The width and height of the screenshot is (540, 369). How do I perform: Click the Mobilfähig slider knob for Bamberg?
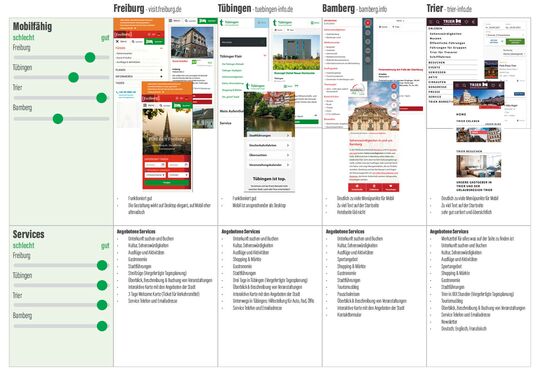click(x=58, y=119)
